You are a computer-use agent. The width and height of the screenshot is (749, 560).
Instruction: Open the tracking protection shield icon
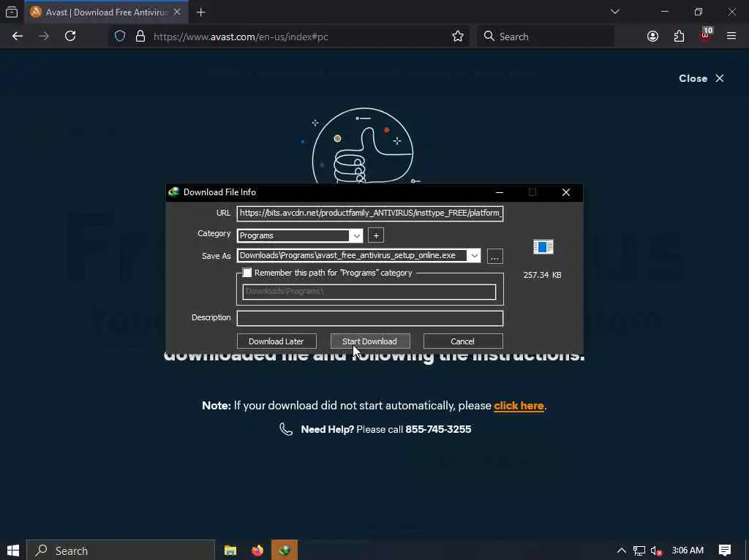pyautogui.click(x=120, y=37)
